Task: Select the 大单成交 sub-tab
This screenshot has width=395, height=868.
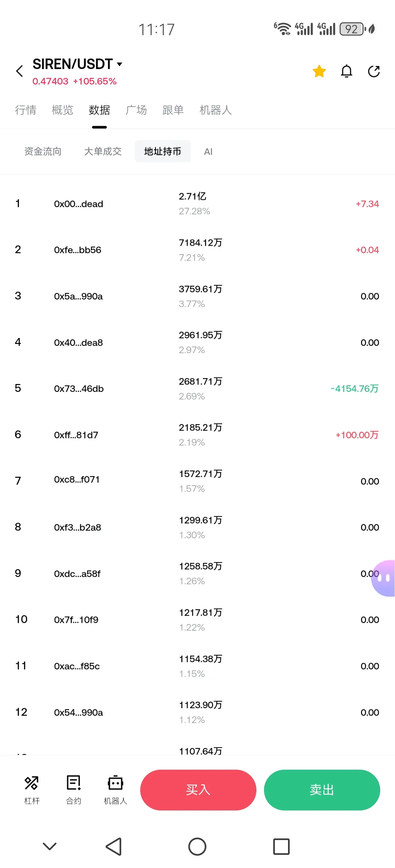Action: [103, 151]
